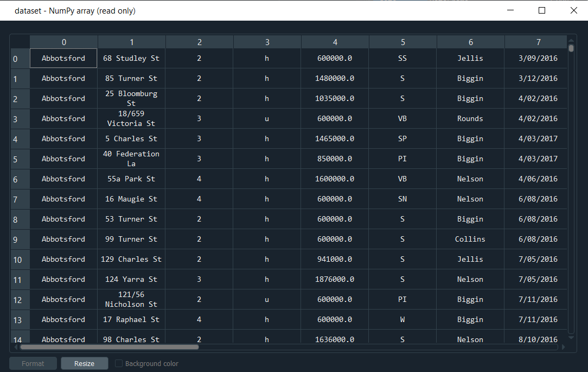Click the Format button
This screenshot has height=372, width=588.
[33, 363]
